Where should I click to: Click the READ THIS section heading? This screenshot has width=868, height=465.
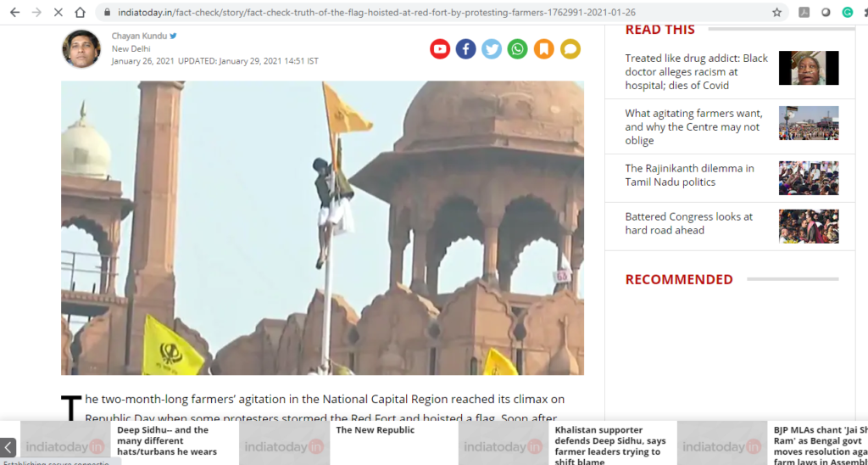[x=659, y=30]
